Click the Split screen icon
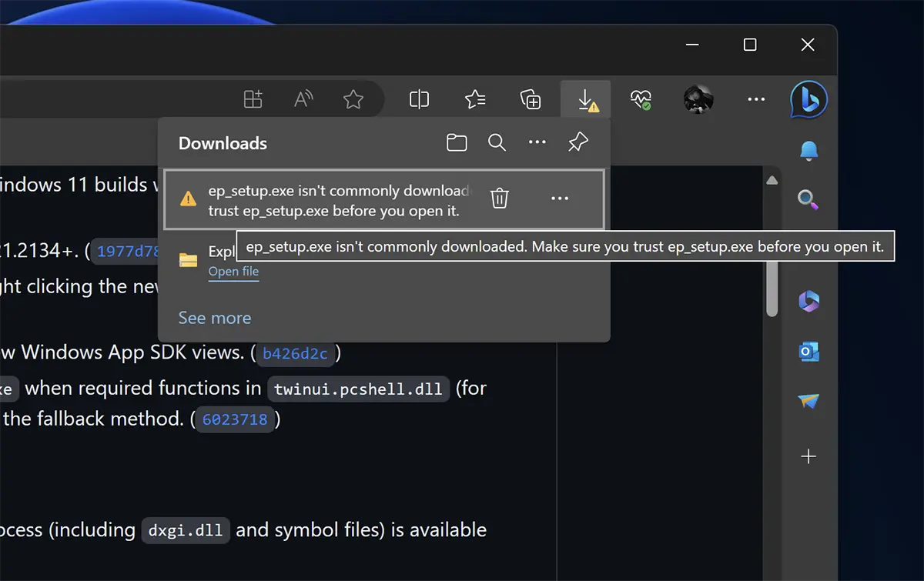924x581 pixels. 419,99
